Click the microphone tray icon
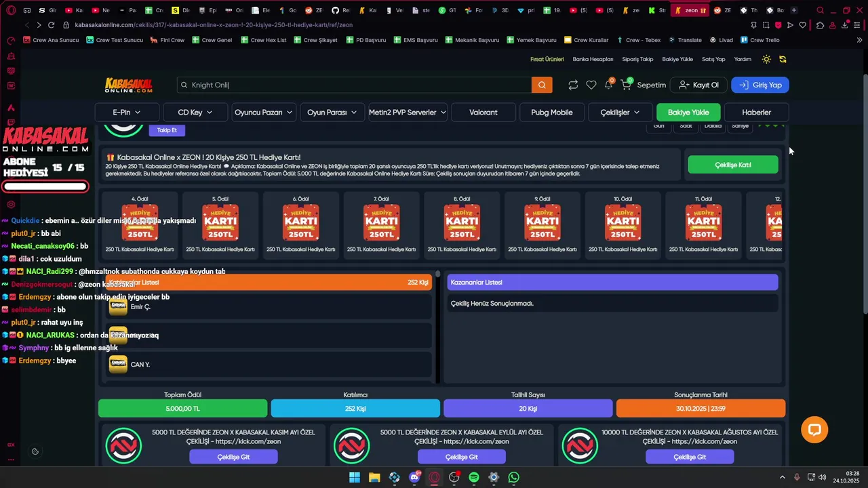Image resolution: width=868 pixels, height=488 pixels. click(x=797, y=477)
